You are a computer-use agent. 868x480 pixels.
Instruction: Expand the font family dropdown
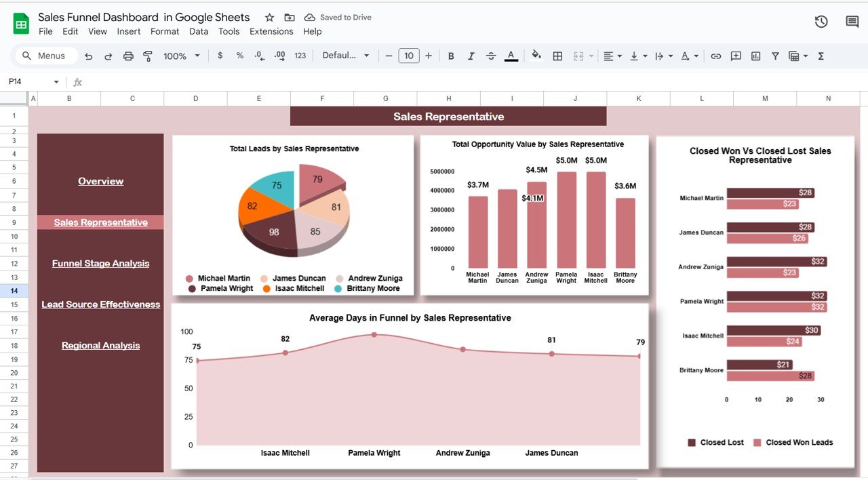pos(346,56)
